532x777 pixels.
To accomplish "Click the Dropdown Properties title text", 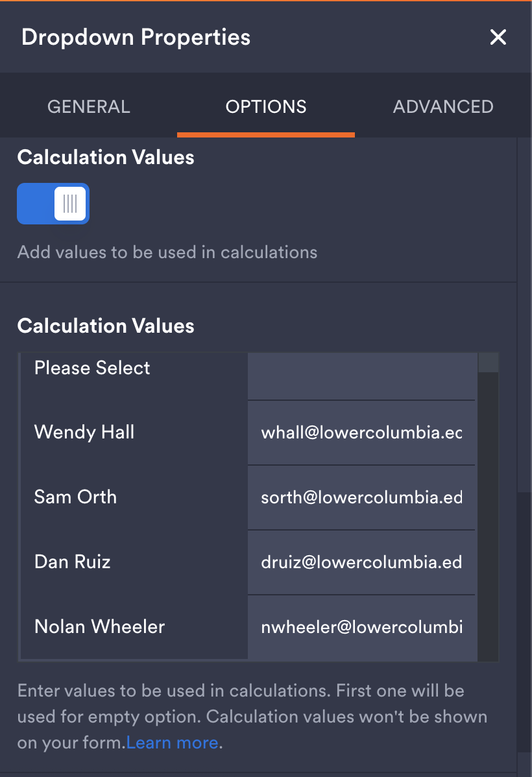I will click(x=136, y=37).
